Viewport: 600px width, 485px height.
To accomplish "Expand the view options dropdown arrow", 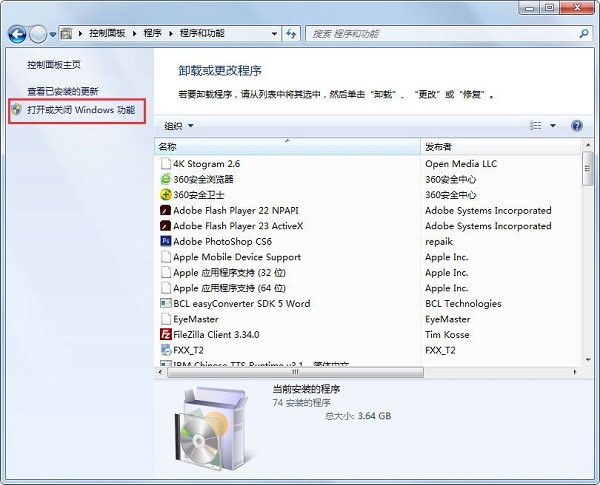I will coord(552,126).
